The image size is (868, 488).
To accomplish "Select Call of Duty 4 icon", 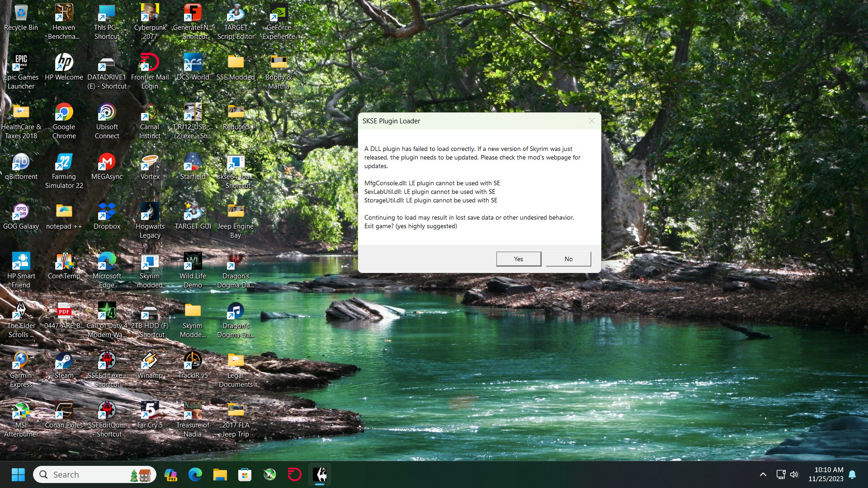I will click(107, 320).
